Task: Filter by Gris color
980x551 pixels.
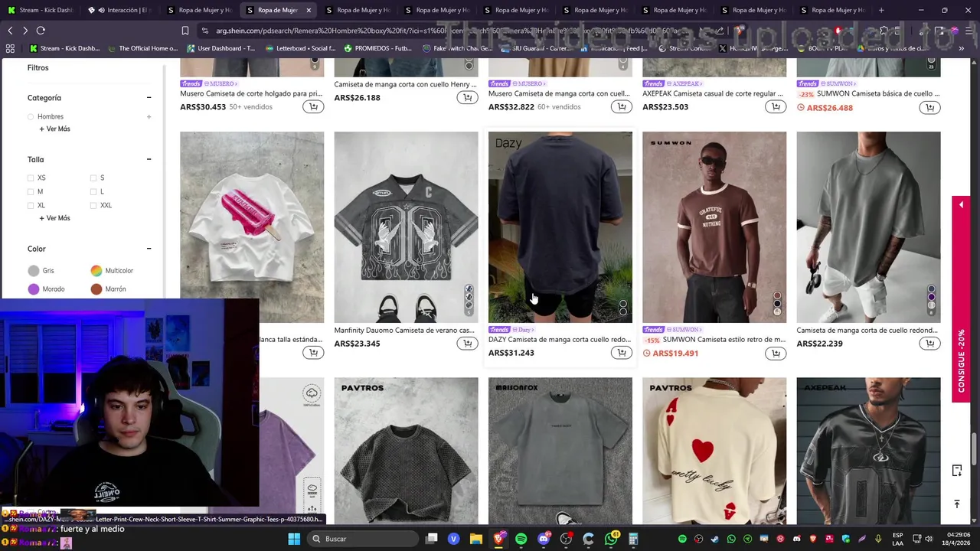Action: (41, 271)
